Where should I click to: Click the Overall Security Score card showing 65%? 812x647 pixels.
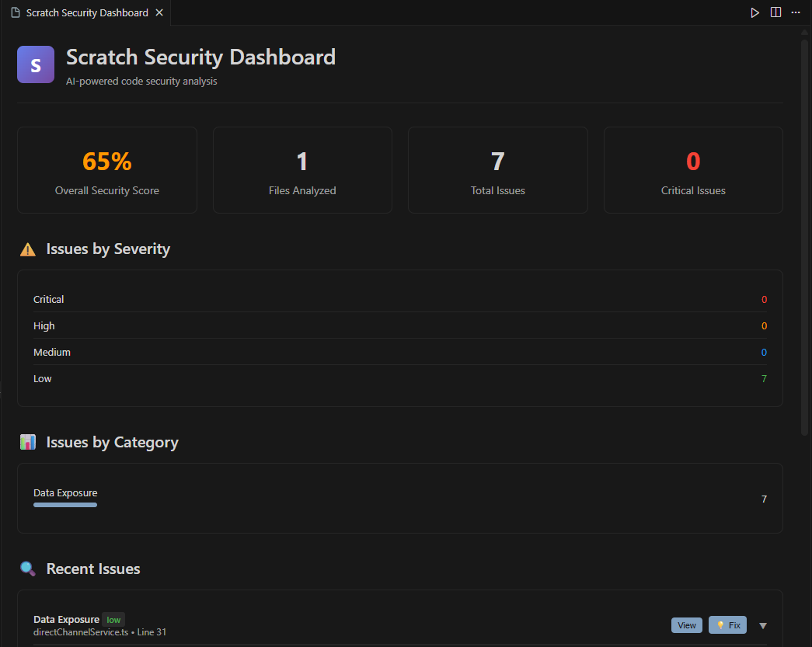[x=107, y=170]
